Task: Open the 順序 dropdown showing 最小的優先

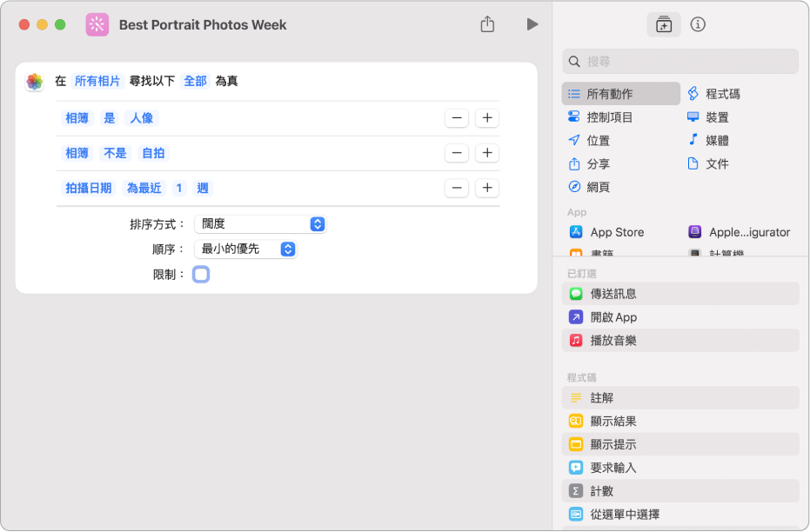Action: [245, 249]
